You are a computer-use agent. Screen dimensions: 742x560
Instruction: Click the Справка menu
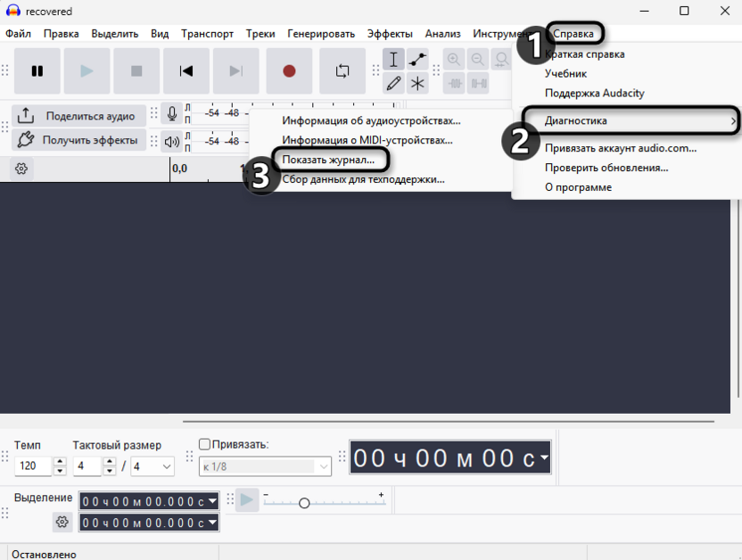(573, 34)
